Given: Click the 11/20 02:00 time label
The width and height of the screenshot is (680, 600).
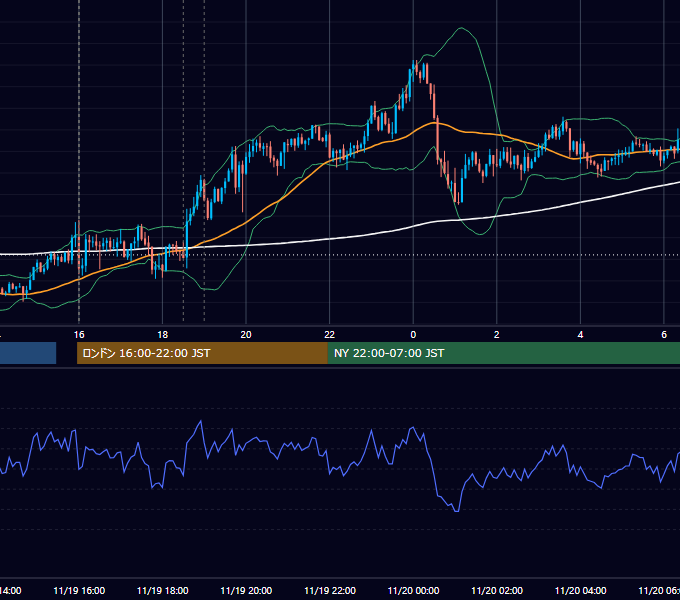Looking at the screenshot, I should [x=497, y=591].
